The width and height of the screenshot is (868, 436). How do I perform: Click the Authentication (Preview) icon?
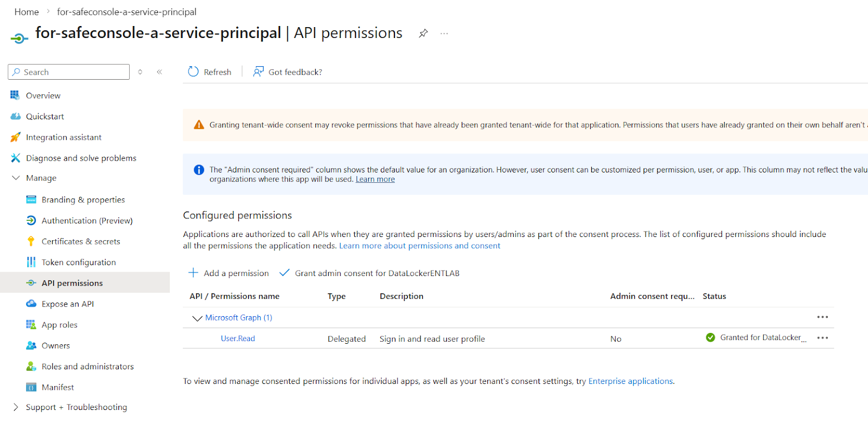pos(31,221)
